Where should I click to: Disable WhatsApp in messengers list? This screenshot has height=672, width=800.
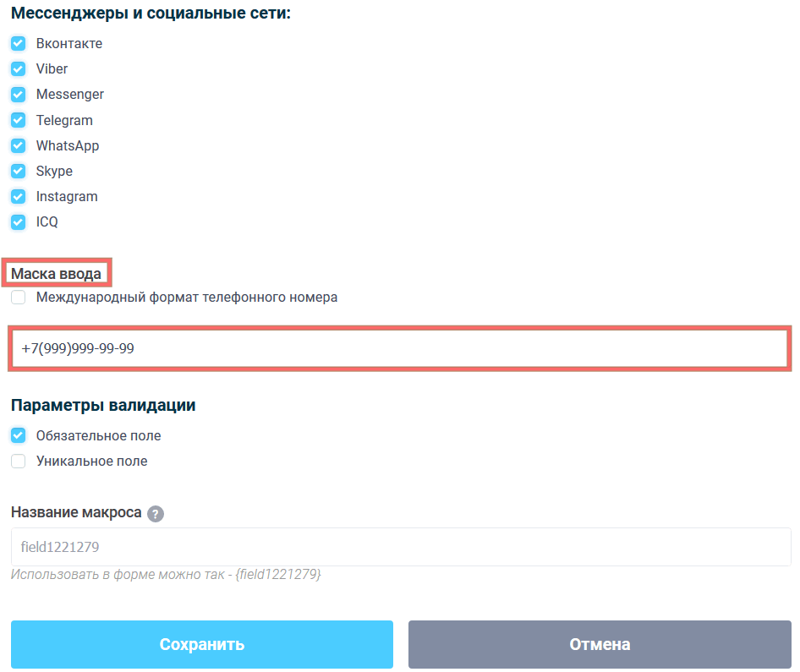(x=18, y=145)
